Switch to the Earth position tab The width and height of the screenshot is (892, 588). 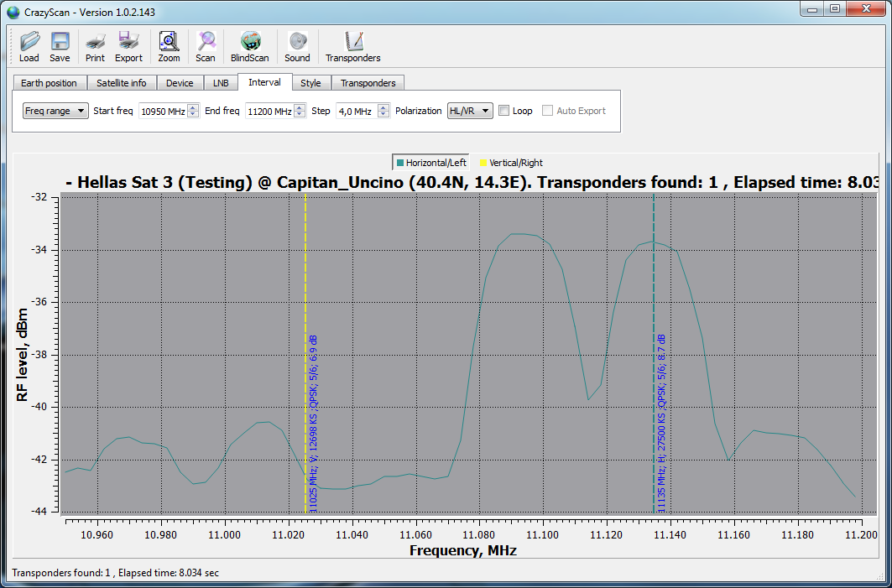point(49,83)
